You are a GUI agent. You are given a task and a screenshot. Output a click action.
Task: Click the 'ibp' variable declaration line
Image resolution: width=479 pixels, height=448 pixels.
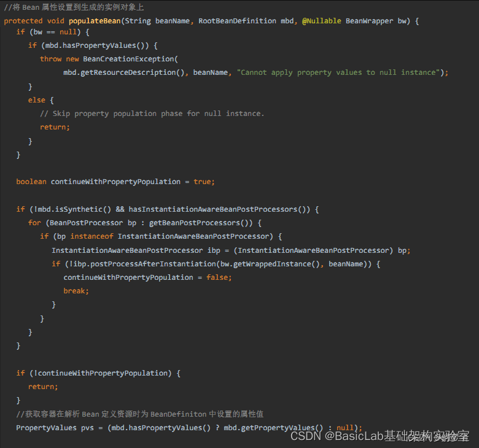pyautogui.click(x=232, y=250)
